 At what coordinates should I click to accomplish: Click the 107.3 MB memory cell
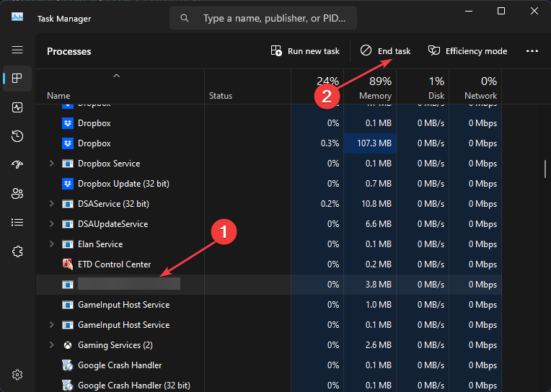pyautogui.click(x=370, y=143)
